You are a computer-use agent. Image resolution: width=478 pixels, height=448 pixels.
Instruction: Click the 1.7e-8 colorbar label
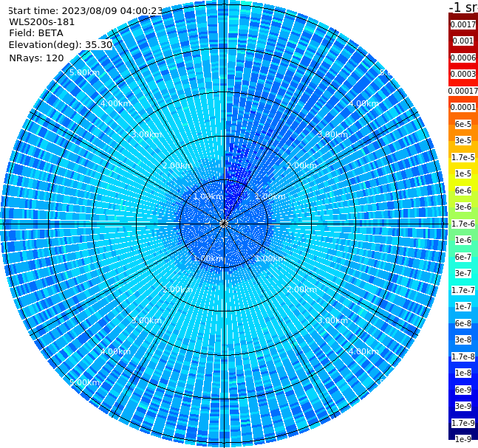click(x=463, y=356)
